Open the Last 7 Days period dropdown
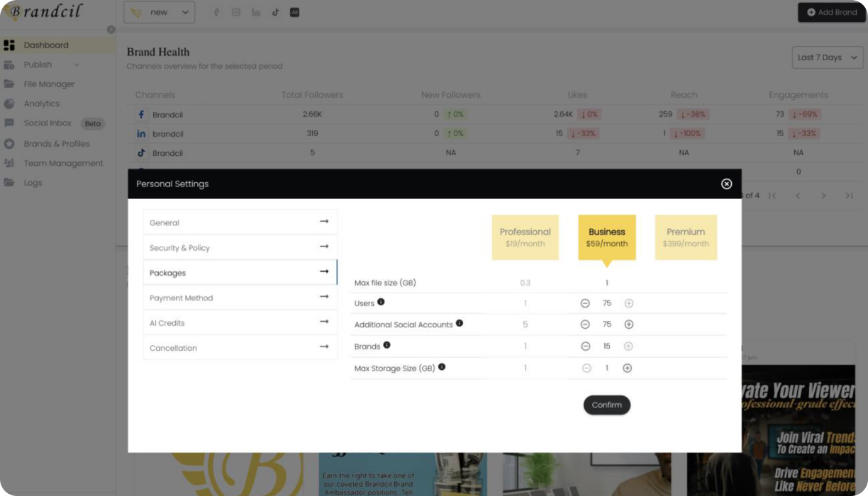Image resolution: width=868 pixels, height=496 pixels. coord(828,57)
